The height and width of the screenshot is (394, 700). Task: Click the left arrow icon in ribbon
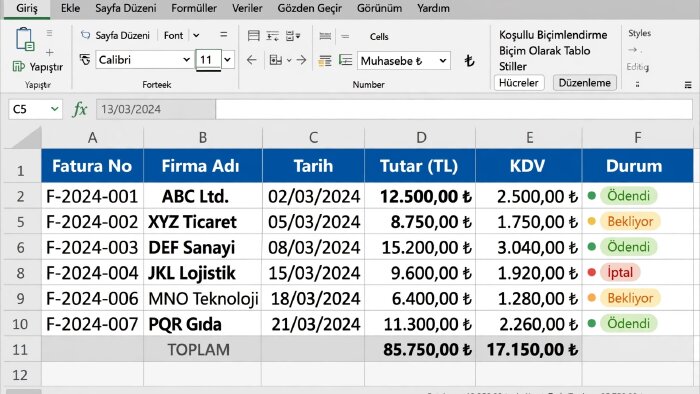tap(252, 60)
